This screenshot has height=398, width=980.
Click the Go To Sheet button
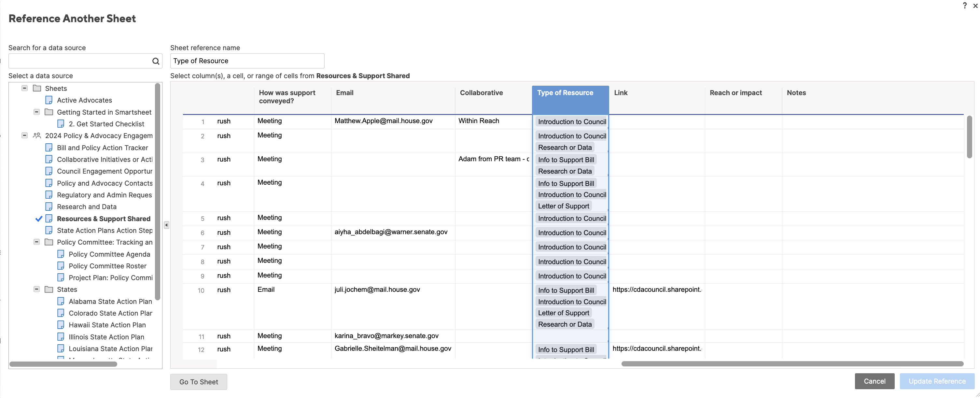point(198,381)
